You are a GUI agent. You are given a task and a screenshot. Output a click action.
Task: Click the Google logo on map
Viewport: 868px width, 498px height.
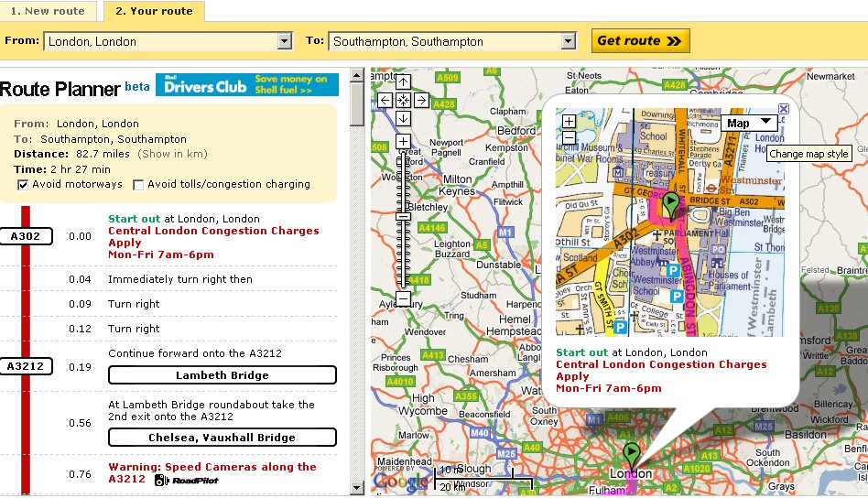400,482
